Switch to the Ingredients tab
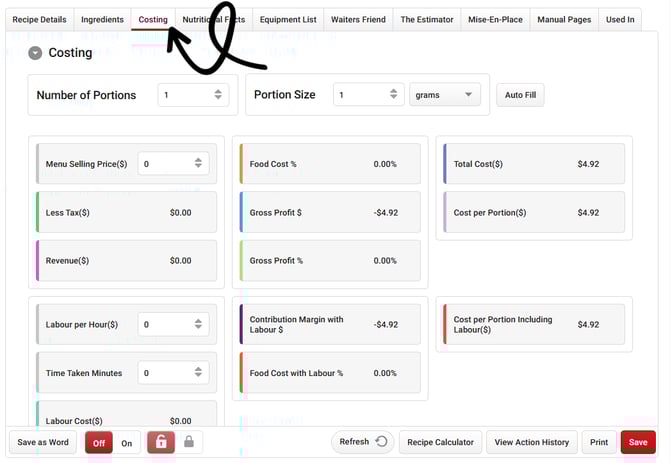 102,19
